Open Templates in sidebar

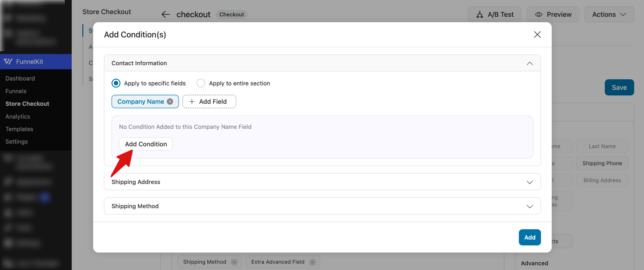coord(19,129)
